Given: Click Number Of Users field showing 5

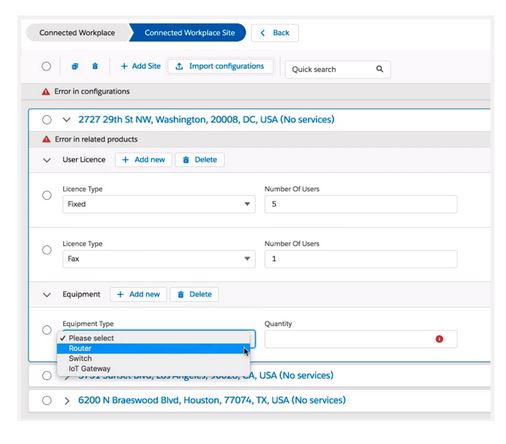Looking at the screenshot, I should coord(361,204).
